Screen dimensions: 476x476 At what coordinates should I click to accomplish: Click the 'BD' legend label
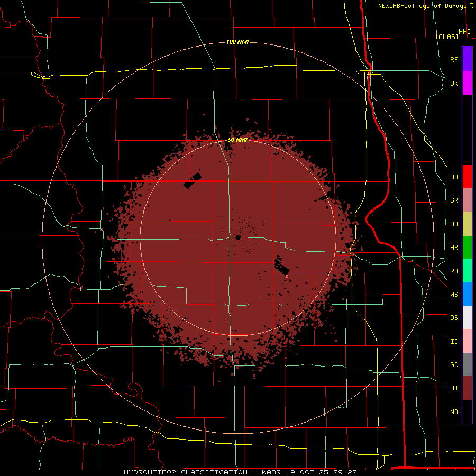(454, 224)
